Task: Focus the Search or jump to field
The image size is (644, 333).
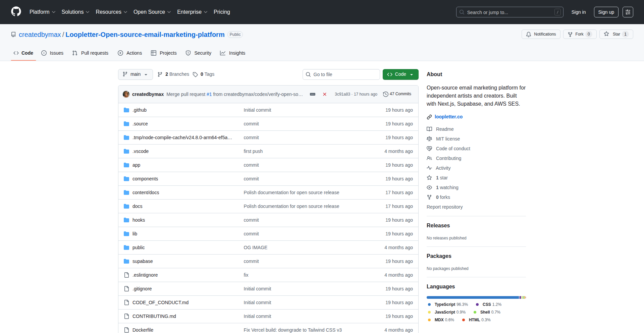Action: click(509, 12)
